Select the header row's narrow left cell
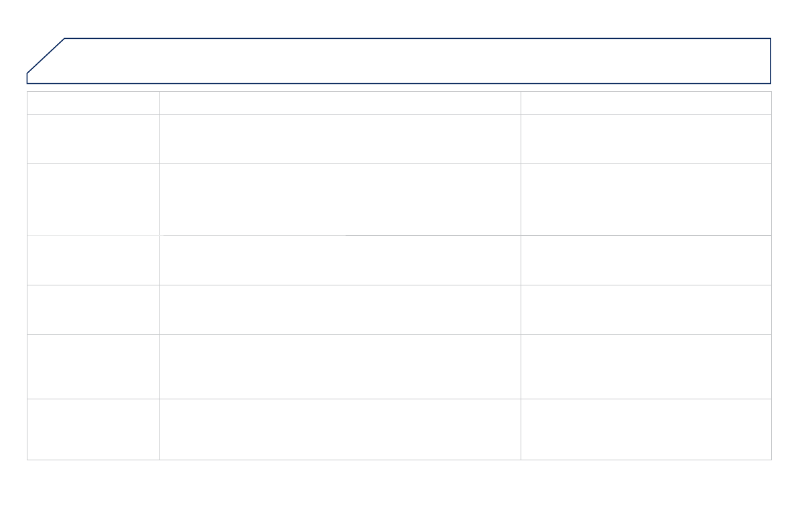The height and width of the screenshot is (532, 798). coord(93,103)
